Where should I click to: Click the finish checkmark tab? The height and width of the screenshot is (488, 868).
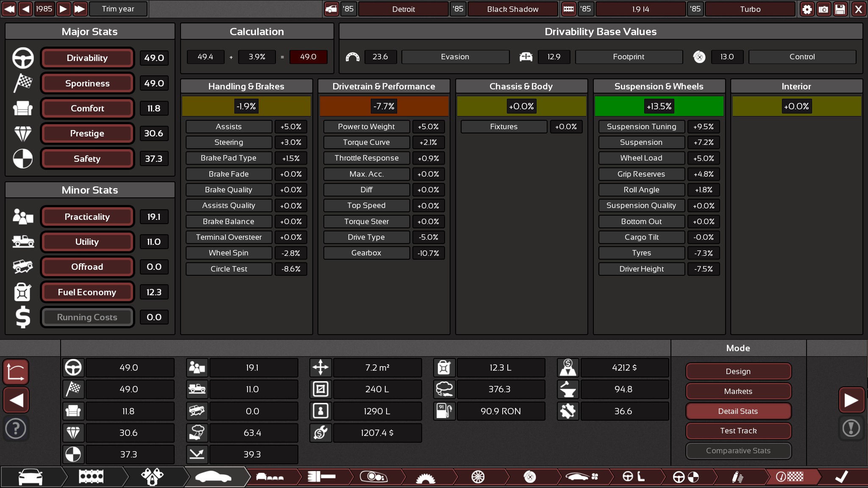coord(842,477)
